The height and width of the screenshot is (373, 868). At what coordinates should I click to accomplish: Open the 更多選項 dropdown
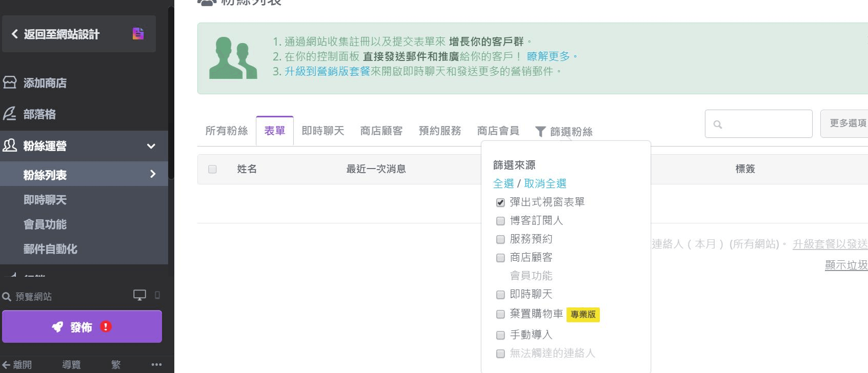(x=845, y=123)
